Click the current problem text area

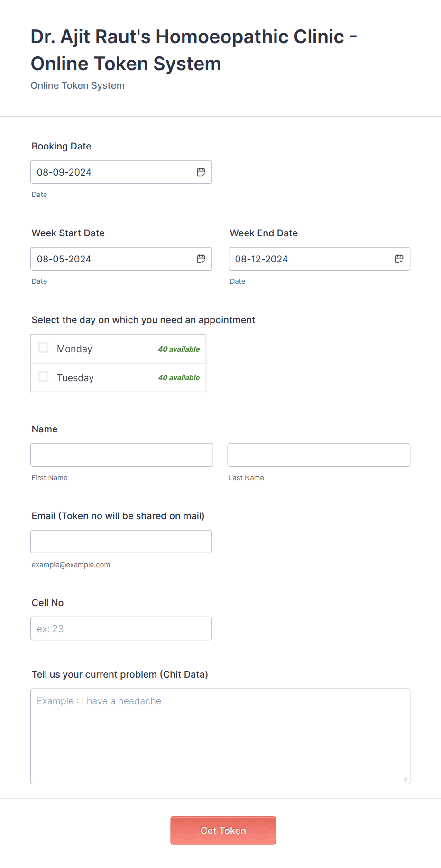pyautogui.click(x=220, y=736)
